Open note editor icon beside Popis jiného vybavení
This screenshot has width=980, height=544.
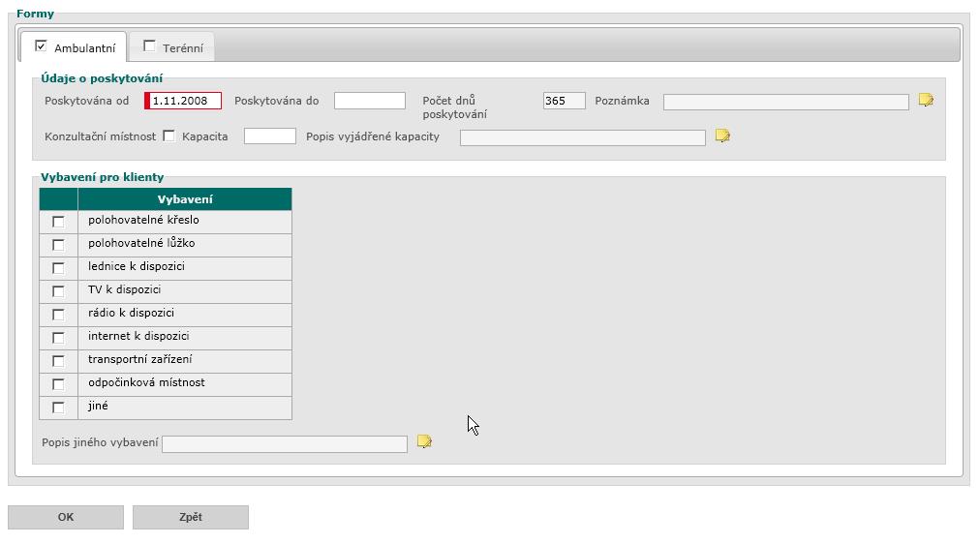pos(424,441)
